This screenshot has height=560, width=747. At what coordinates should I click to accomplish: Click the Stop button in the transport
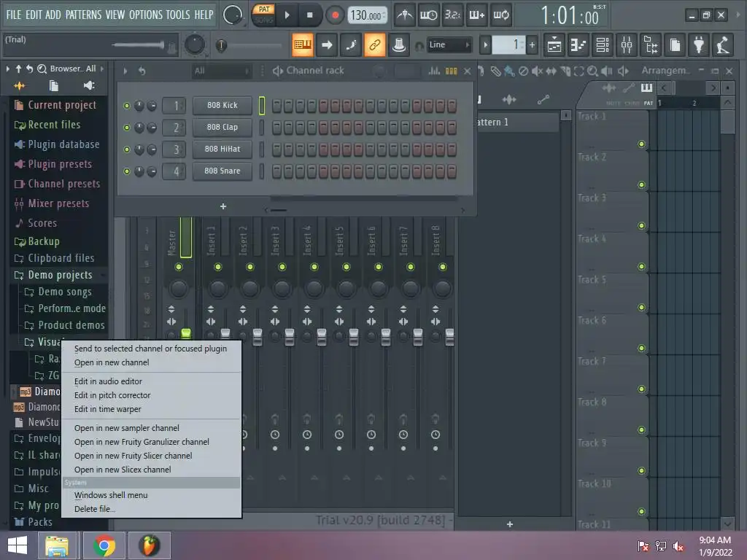309,15
